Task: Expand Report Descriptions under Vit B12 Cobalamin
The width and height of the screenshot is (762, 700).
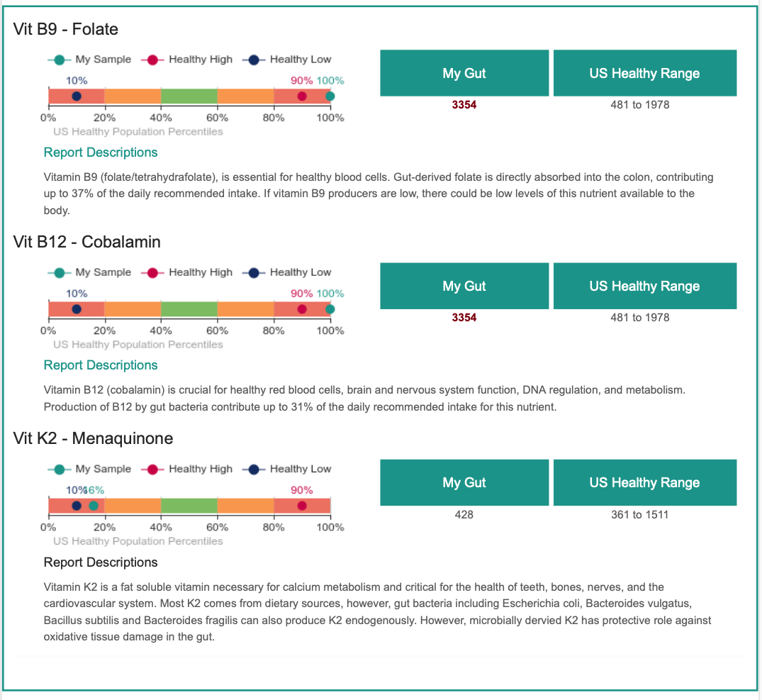Action: 101,365
